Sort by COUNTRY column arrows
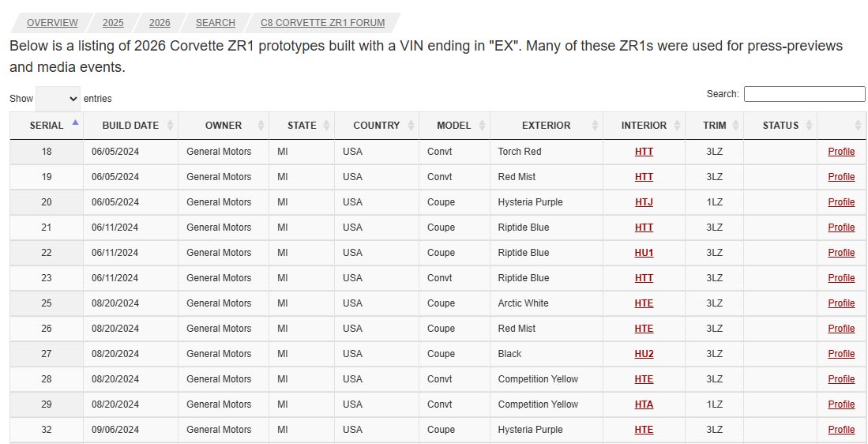Viewport: 868px width, 444px height. coord(411,126)
